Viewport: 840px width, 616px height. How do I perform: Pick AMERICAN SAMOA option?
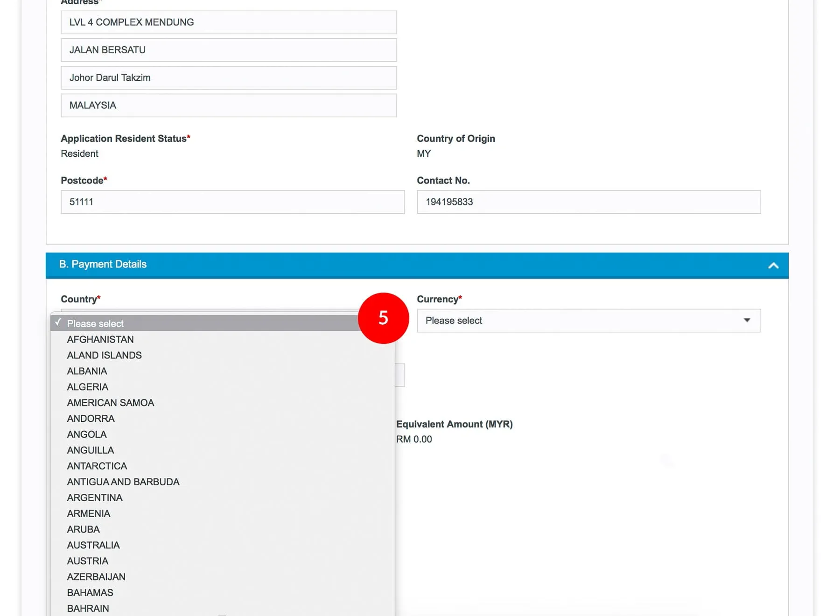point(110,403)
